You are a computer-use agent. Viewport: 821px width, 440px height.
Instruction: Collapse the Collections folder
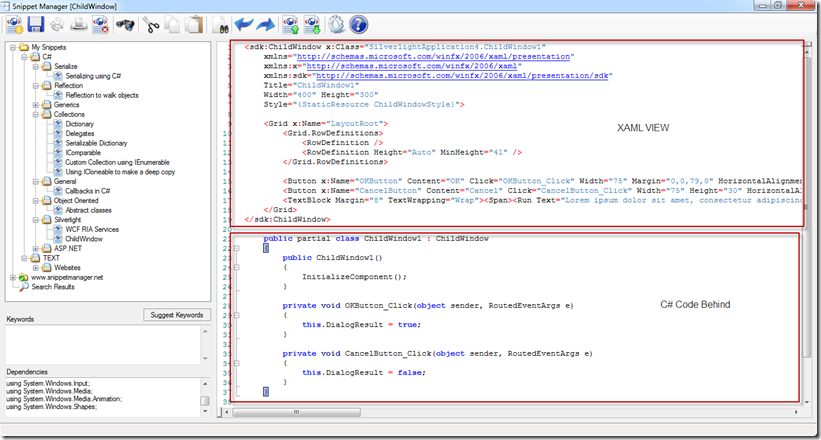36,114
